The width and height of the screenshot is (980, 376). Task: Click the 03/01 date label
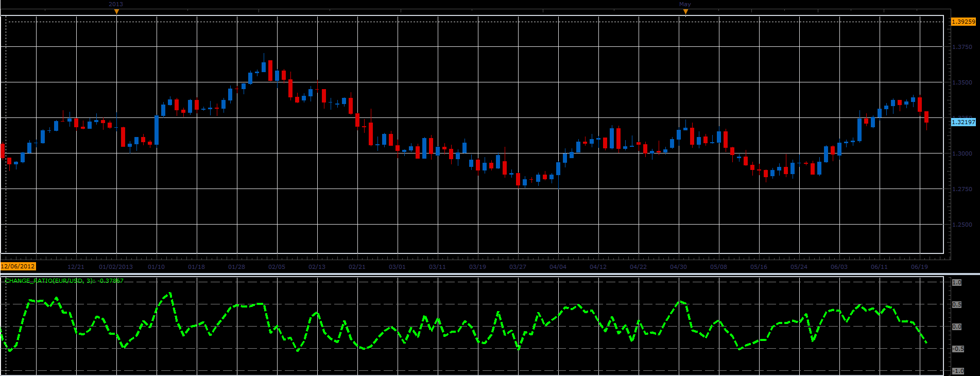point(398,267)
